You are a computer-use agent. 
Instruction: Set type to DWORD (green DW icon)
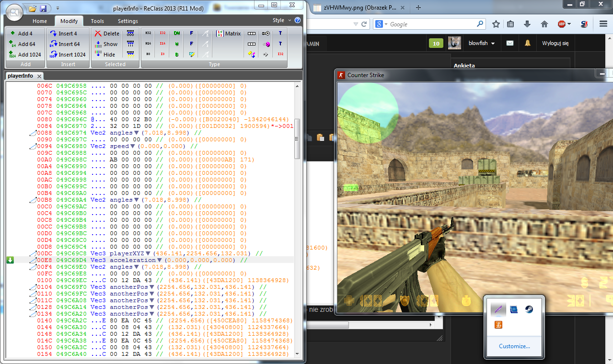[x=177, y=33]
